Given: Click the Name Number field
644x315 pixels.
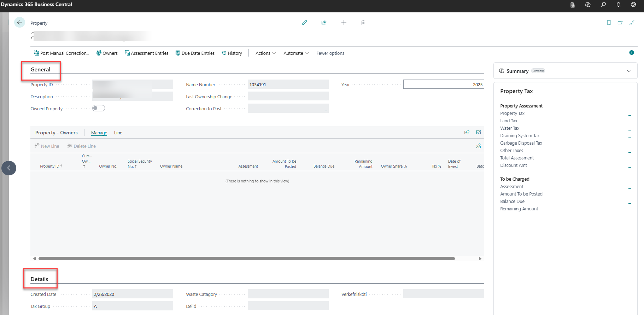Looking at the screenshot, I should pos(288,84).
